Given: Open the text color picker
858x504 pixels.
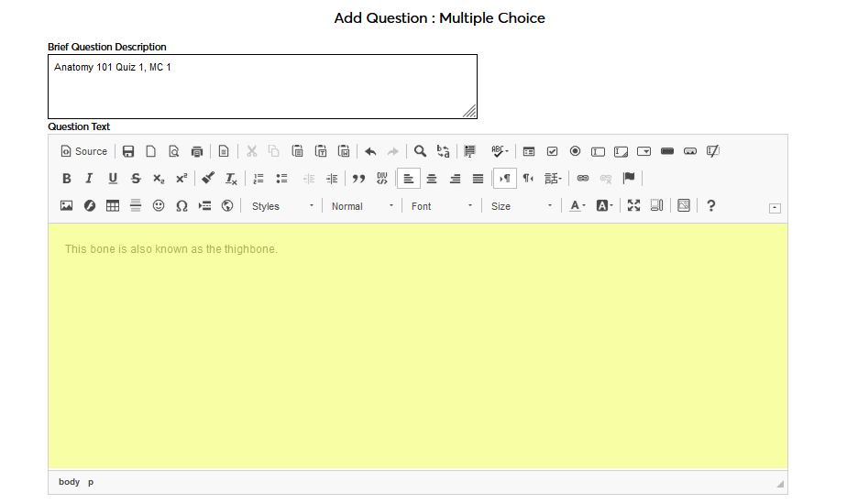Looking at the screenshot, I should click(577, 206).
